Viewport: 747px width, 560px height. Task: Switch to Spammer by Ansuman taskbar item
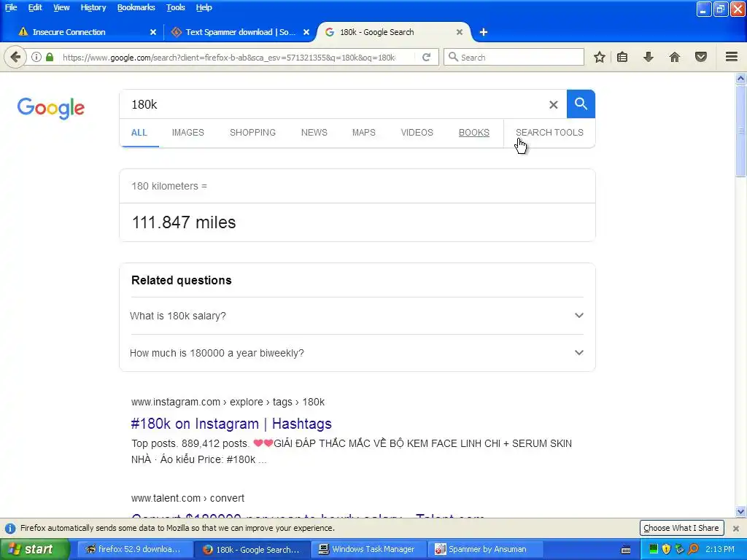(487, 550)
